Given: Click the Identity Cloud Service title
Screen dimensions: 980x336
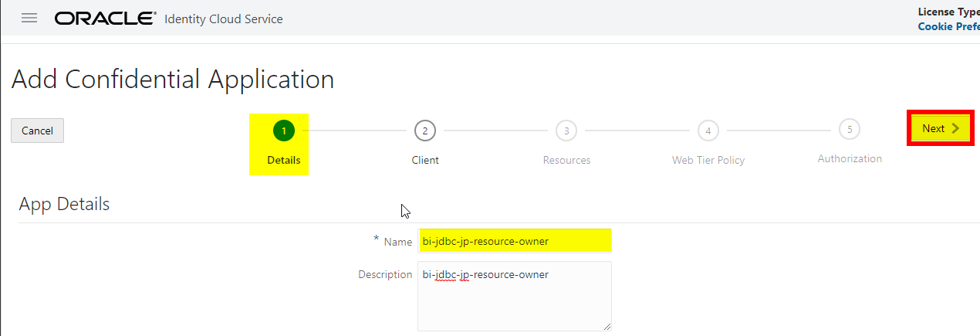Looking at the screenshot, I should (x=224, y=19).
